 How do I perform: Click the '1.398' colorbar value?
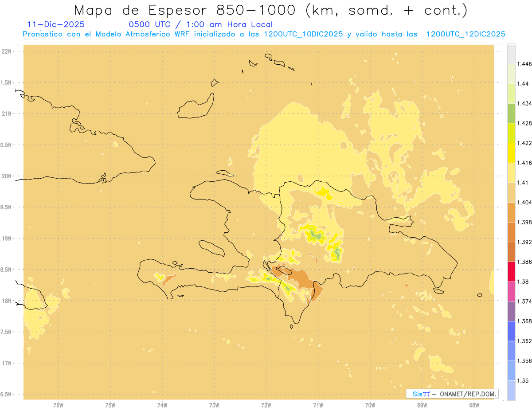pyautogui.click(x=525, y=222)
